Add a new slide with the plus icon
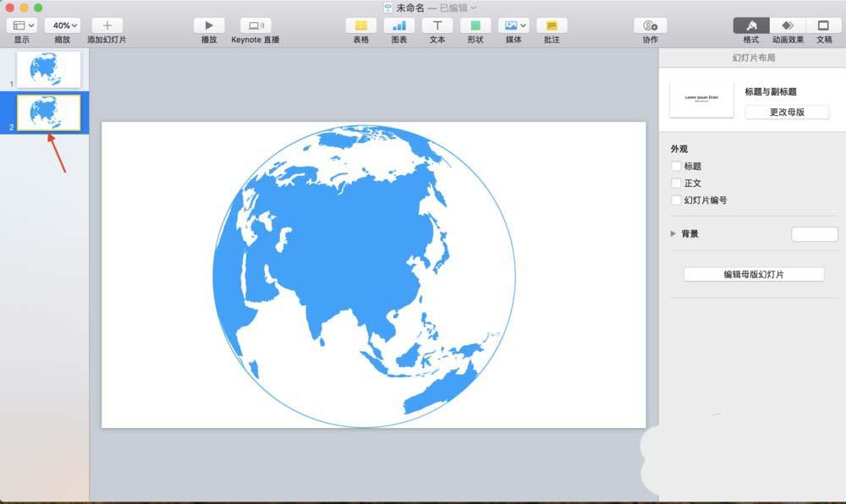Viewport: 846px width, 504px height. tap(107, 25)
